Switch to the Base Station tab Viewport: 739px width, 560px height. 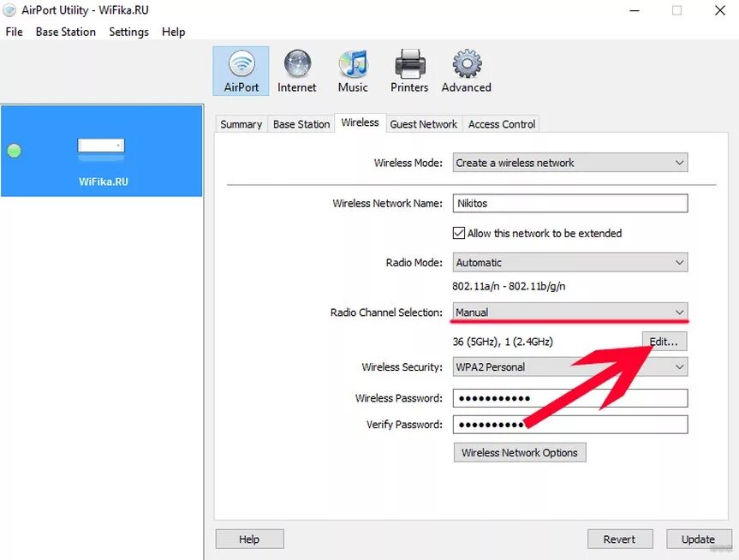(x=301, y=124)
